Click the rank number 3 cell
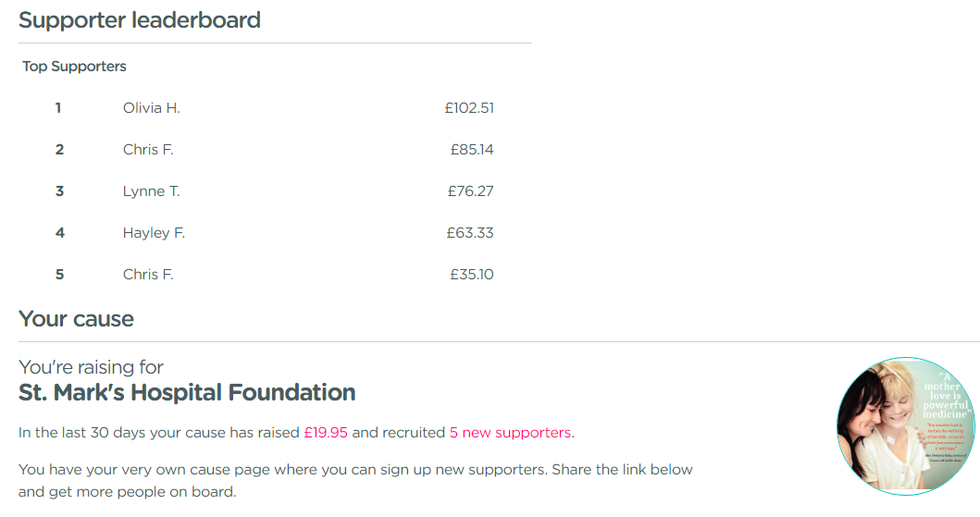Image resolution: width=980 pixels, height=517 pixels. click(x=59, y=191)
